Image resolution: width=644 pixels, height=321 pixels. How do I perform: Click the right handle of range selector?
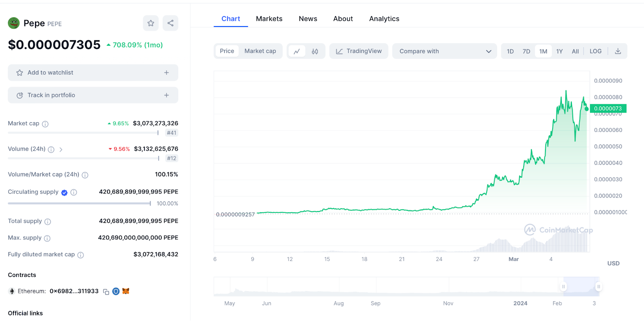tap(599, 286)
